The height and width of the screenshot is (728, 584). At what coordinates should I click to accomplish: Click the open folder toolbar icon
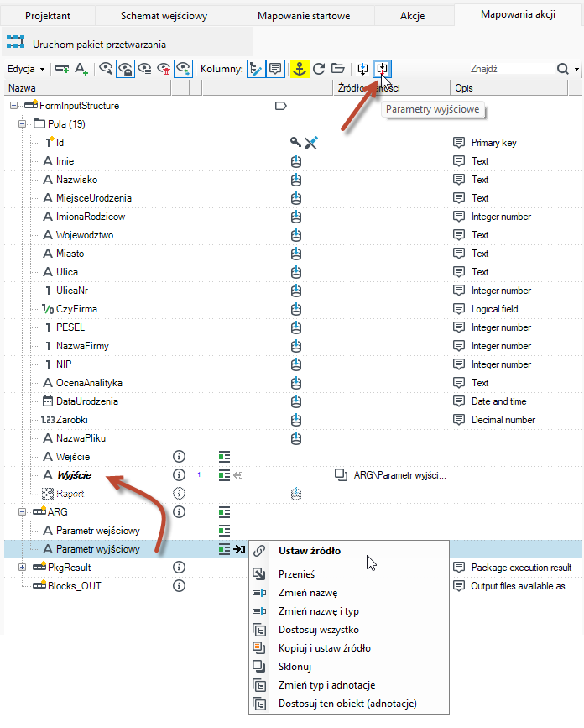pyautogui.click(x=338, y=69)
